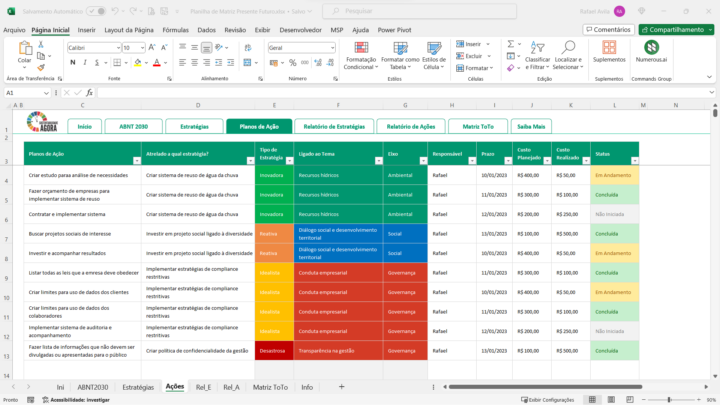
Task: Open Localizar e Selecionar
Action: coord(568,55)
